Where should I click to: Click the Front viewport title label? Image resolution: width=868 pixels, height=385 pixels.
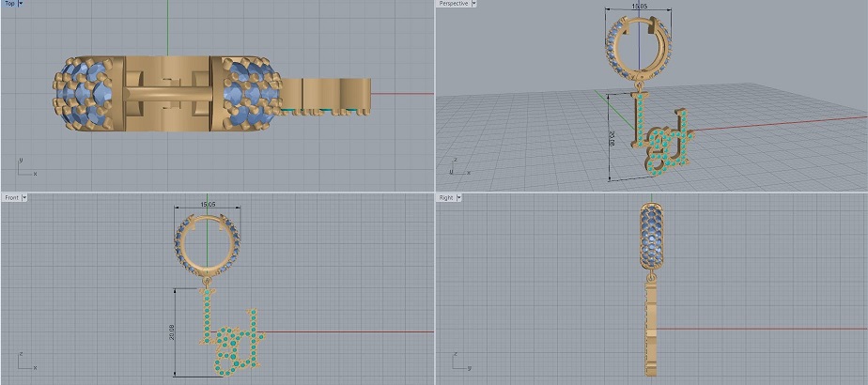pyautogui.click(x=11, y=197)
